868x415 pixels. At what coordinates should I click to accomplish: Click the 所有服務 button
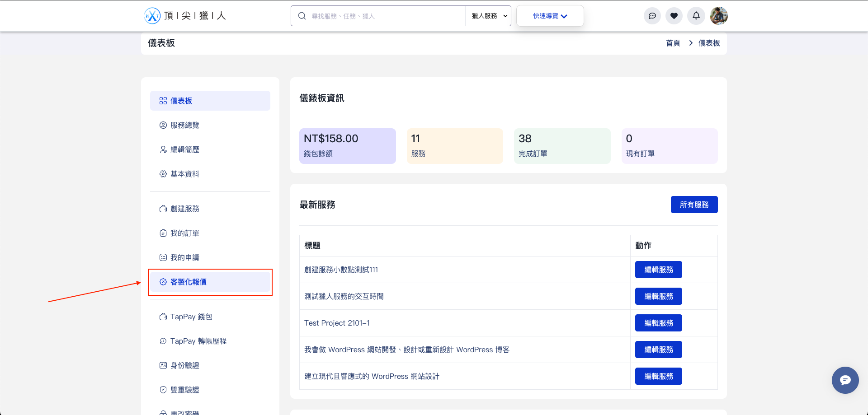click(x=694, y=205)
